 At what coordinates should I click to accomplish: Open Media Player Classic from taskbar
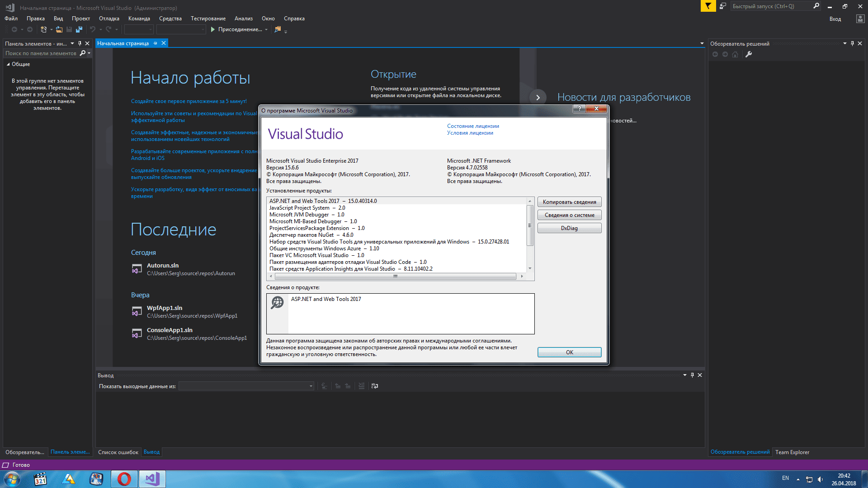point(40,479)
